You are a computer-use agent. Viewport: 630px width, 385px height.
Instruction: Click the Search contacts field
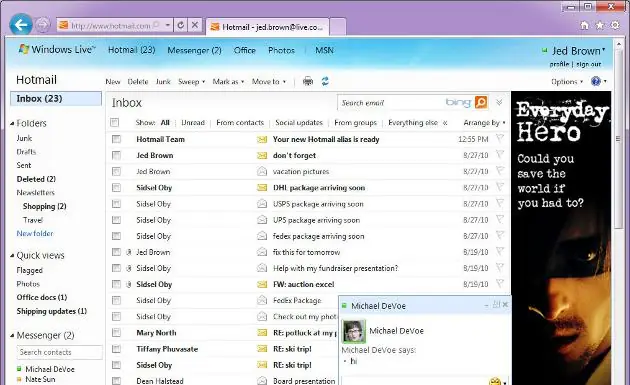pyautogui.click(x=59, y=352)
